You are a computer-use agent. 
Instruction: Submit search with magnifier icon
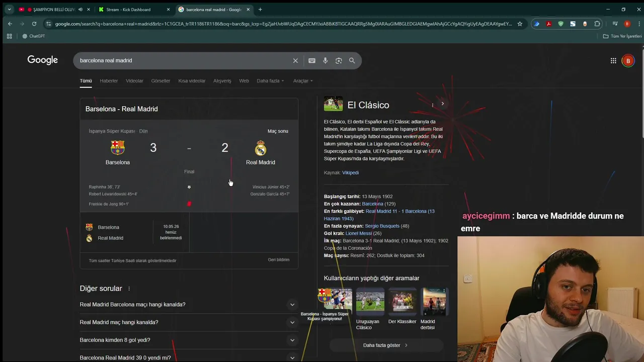pos(352,60)
